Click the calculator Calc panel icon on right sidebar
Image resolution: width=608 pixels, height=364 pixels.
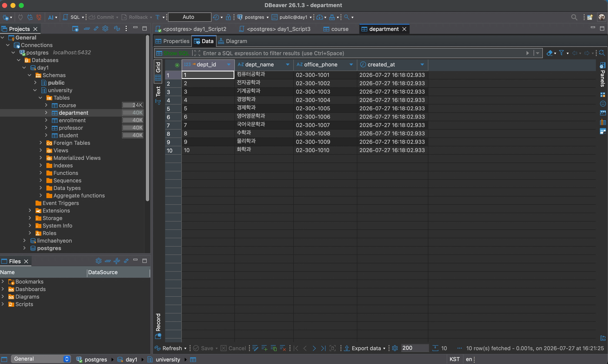click(x=603, y=95)
